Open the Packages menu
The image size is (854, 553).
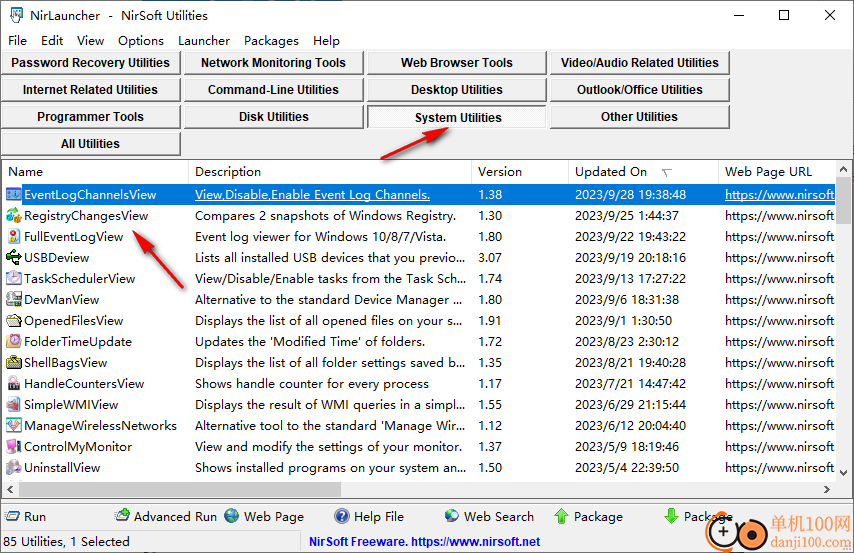[271, 41]
